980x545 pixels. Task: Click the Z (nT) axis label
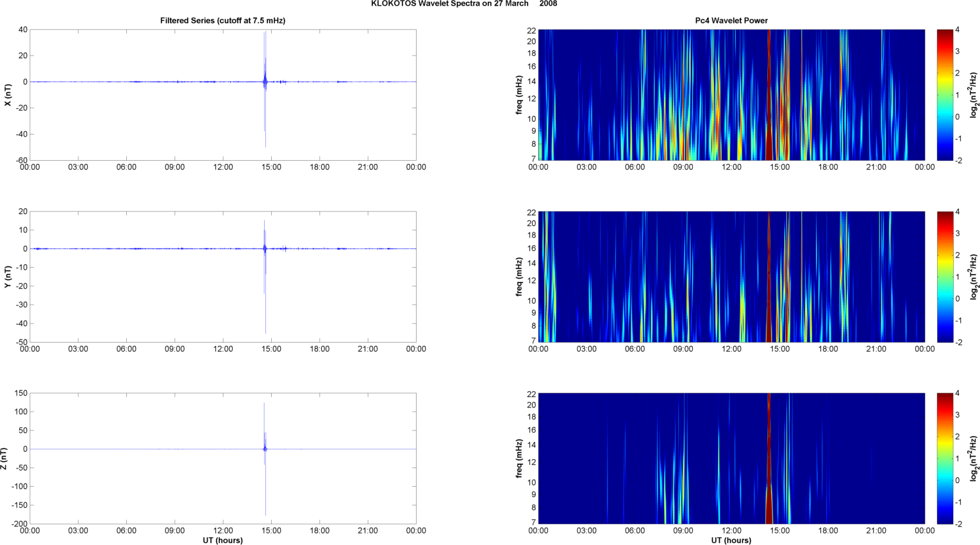[4, 459]
